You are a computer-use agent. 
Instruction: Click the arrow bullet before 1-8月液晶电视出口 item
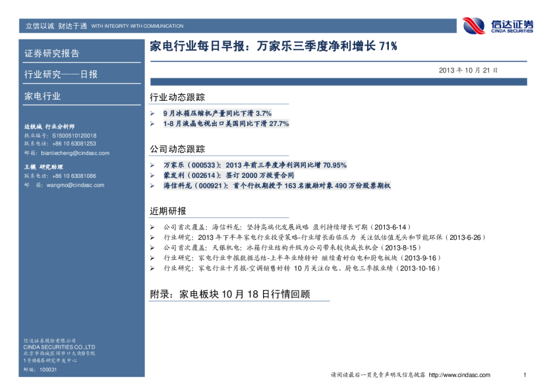[x=153, y=123]
